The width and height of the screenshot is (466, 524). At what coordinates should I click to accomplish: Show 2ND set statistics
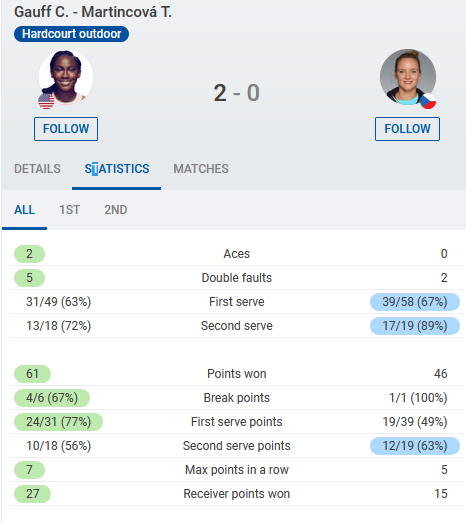click(x=116, y=210)
